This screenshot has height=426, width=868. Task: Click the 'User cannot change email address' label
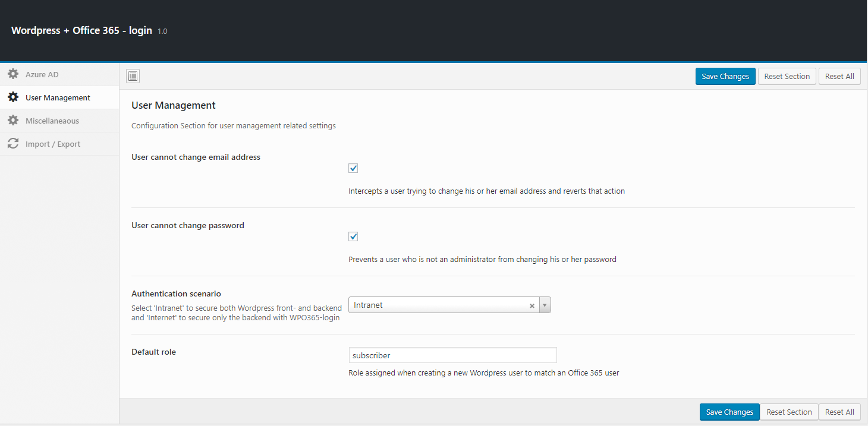pos(196,157)
